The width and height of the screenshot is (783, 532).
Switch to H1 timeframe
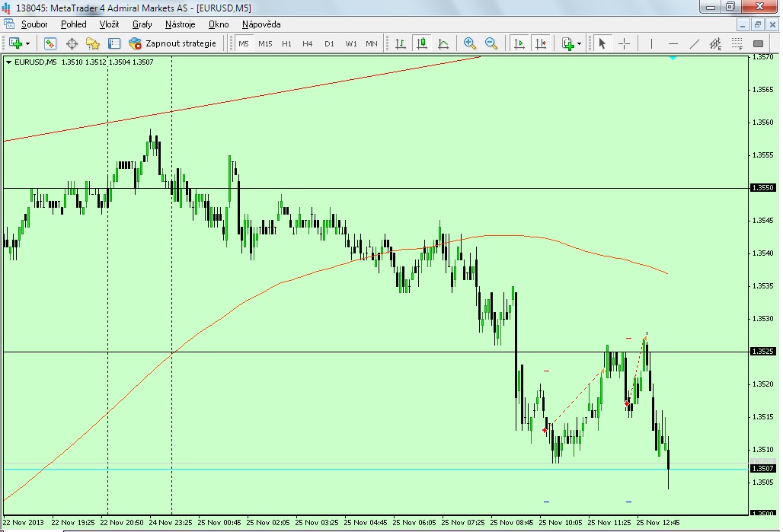[x=286, y=43]
